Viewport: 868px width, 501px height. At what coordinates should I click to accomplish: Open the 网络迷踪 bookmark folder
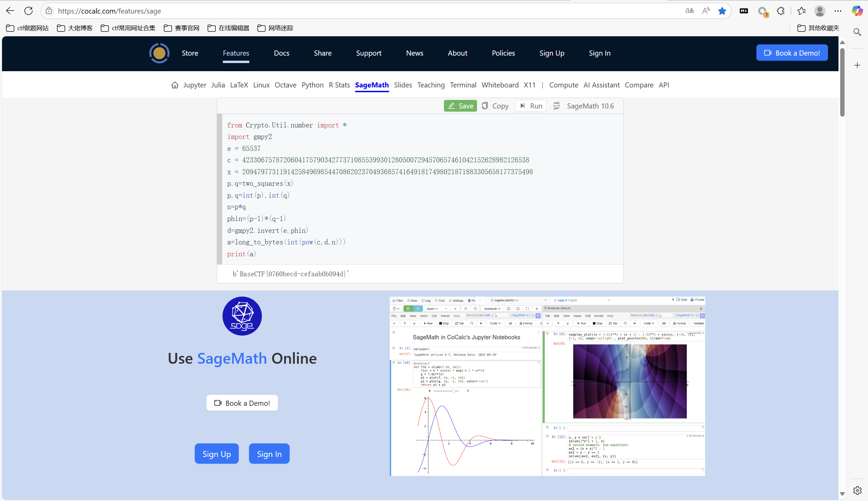point(275,28)
